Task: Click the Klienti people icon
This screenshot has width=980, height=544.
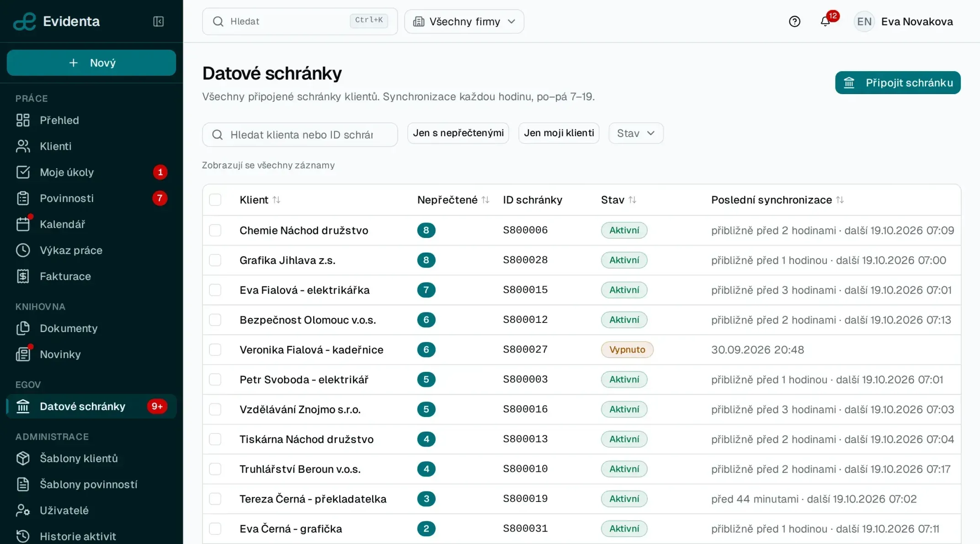Action: (x=23, y=146)
